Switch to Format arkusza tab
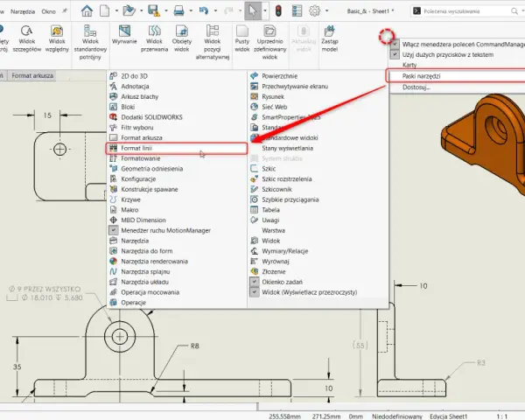The height and width of the screenshot is (420, 525). coord(32,76)
